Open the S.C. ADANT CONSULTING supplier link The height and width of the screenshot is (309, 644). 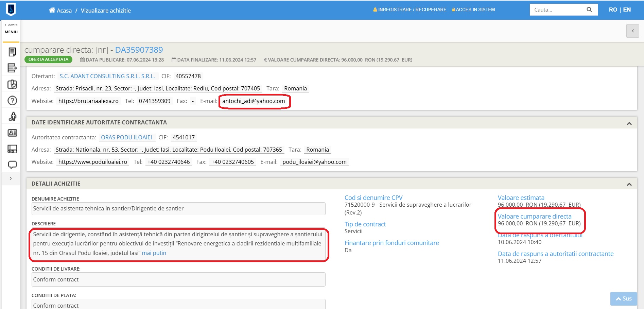[107, 76]
